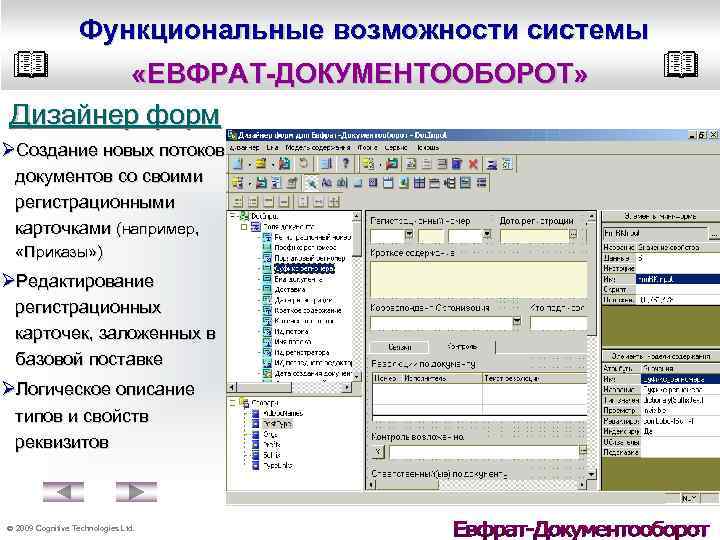
Task: Open the Корреспондент Организация dropdown
Action: click(517, 321)
